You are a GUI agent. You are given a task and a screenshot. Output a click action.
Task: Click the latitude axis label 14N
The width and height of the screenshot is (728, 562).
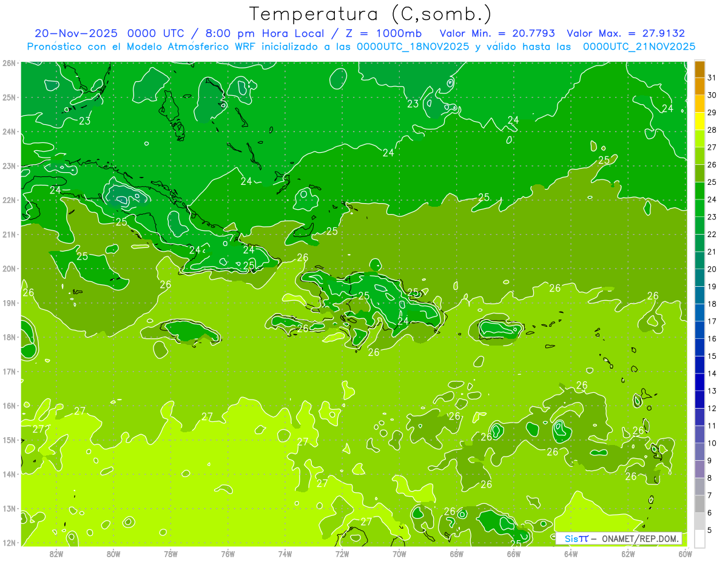(x=9, y=473)
